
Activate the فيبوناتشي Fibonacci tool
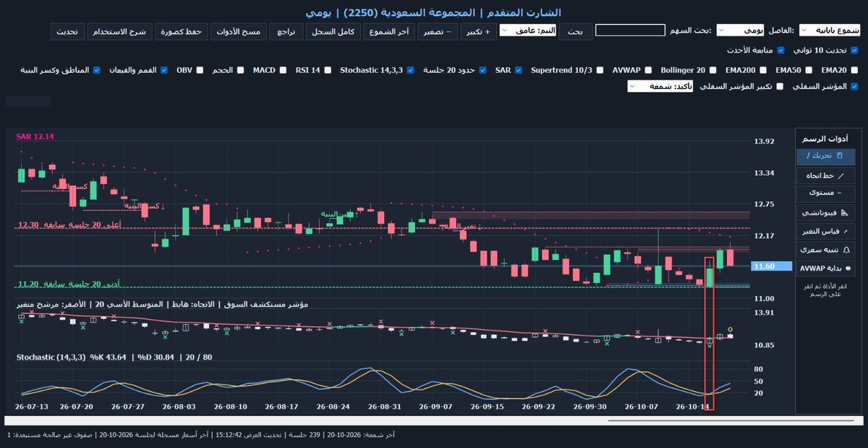825,214
